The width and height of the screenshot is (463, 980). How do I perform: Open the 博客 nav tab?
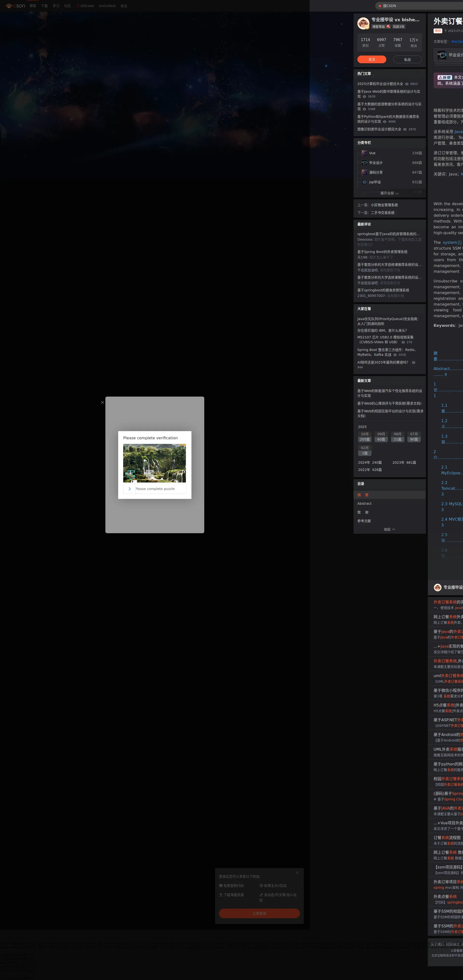pyautogui.click(x=33, y=6)
